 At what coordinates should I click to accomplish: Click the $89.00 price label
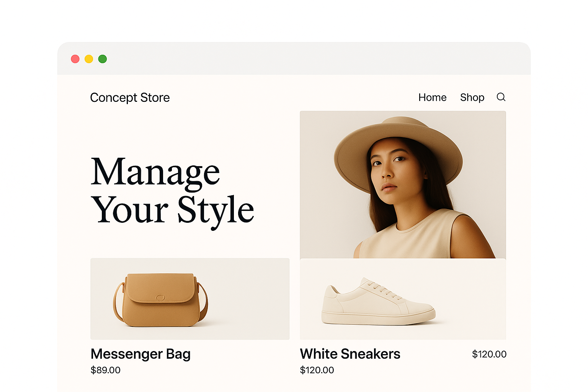[106, 370]
